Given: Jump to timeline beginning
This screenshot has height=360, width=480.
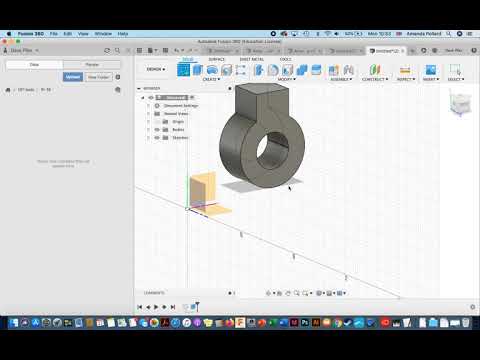Looking at the screenshot, I should click(140, 307).
